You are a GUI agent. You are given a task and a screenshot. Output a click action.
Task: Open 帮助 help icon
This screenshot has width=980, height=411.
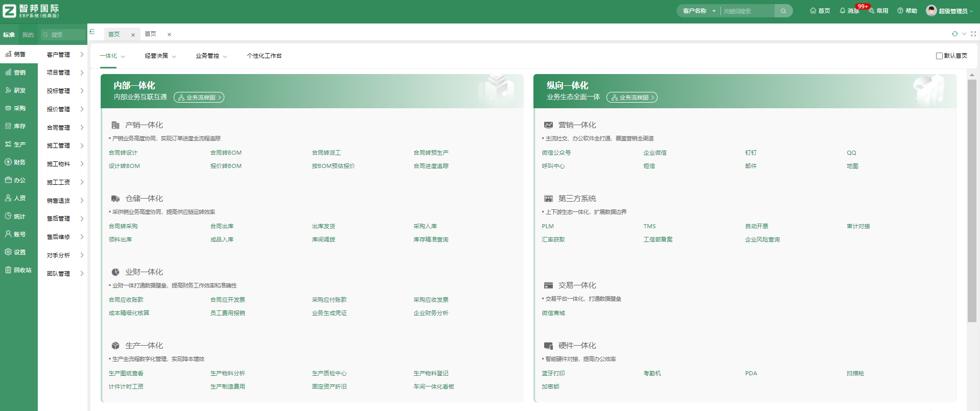coord(907,11)
